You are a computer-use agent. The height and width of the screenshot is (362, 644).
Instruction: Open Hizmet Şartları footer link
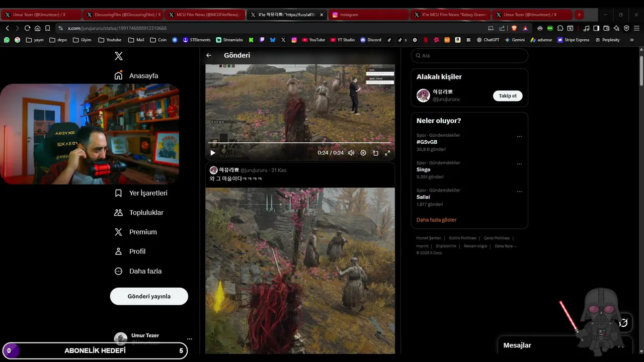click(x=429, y=238)
